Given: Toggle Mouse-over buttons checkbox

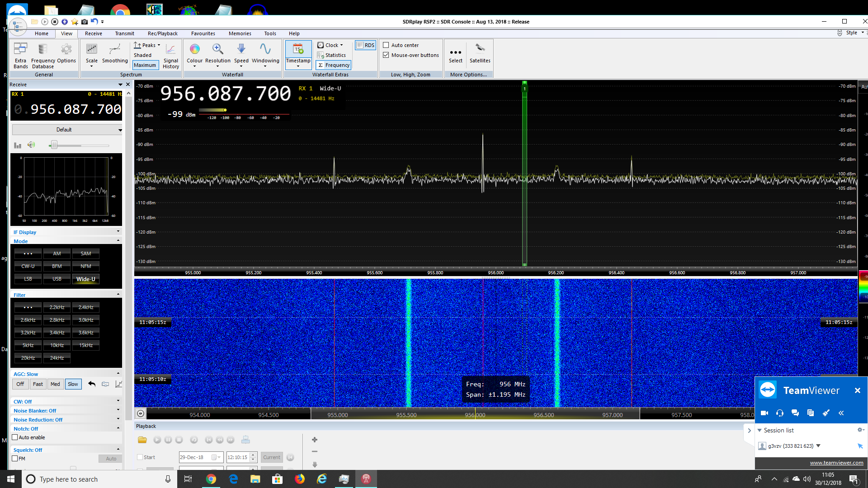Looking at the screenshot, I should [386, 55].
